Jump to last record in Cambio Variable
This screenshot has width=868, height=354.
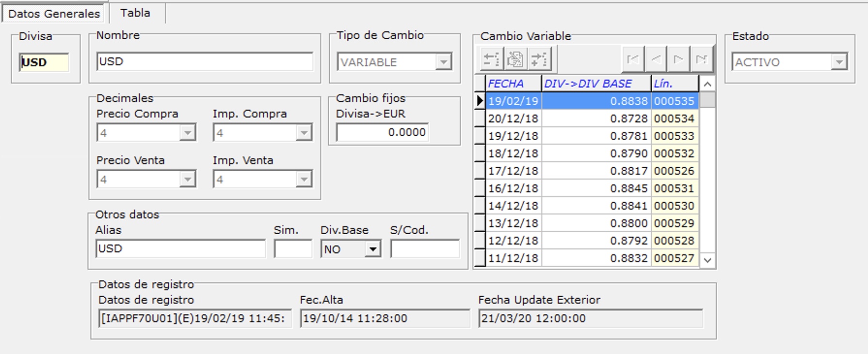click(x=701, y=60)
